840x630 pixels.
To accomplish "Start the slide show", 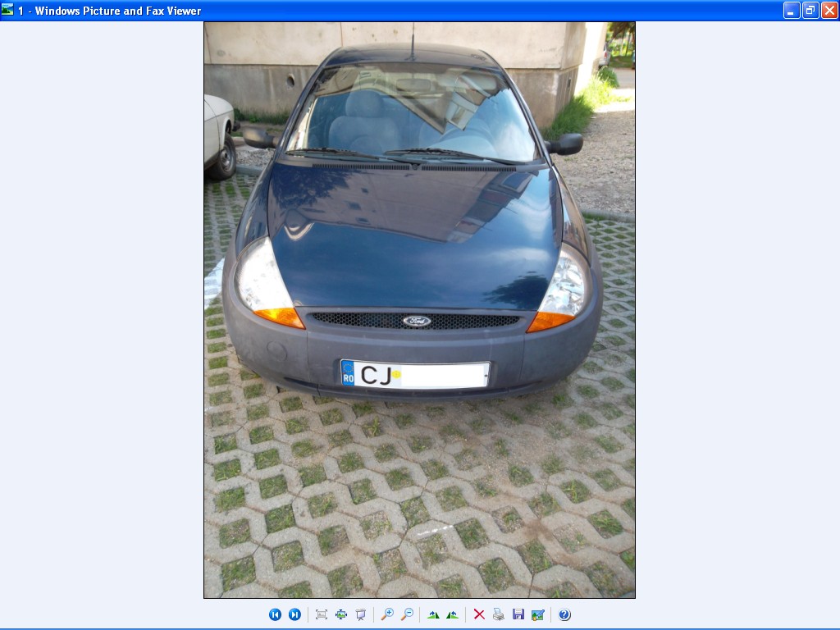I will pyautogui.click(x=361, y=614).
